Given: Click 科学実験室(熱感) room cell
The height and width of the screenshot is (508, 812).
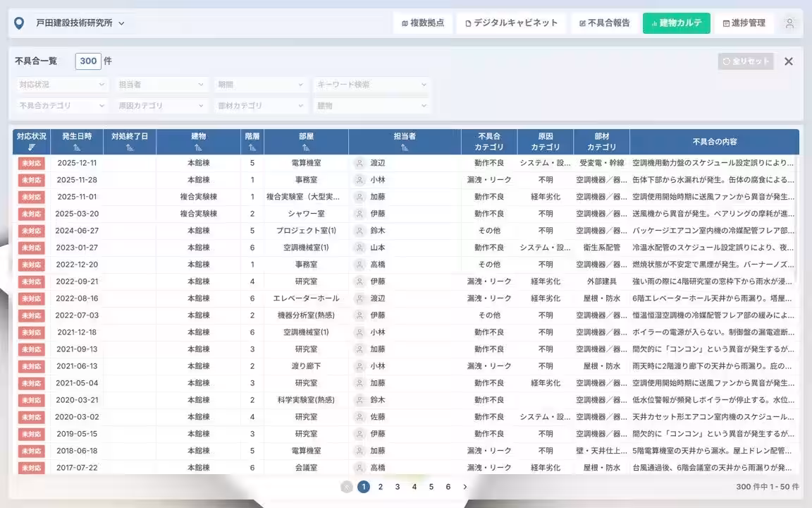Looking at the screenshot, I should pos(306,400).
